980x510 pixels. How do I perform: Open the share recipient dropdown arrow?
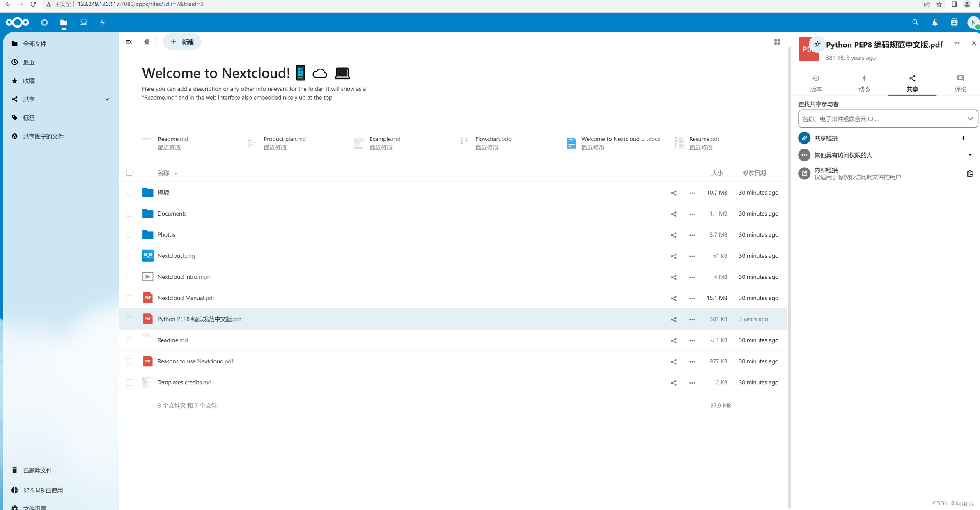click(x=970, y=119)
